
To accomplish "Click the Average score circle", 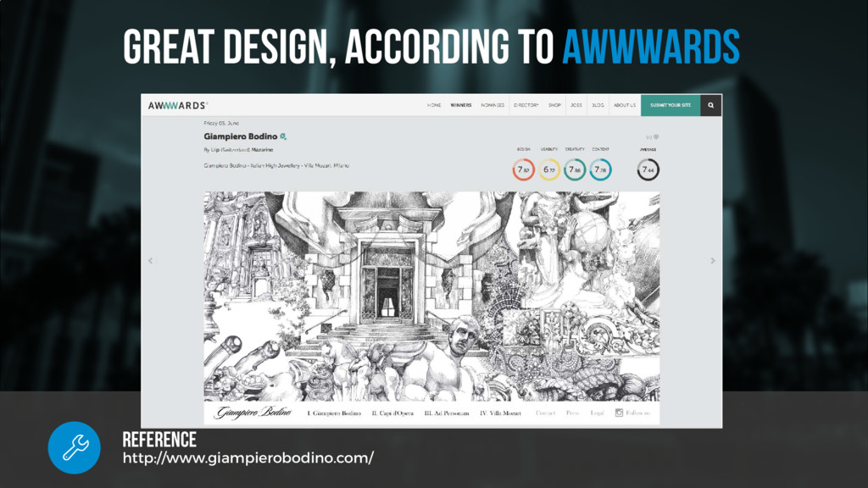I will point(648,169).
